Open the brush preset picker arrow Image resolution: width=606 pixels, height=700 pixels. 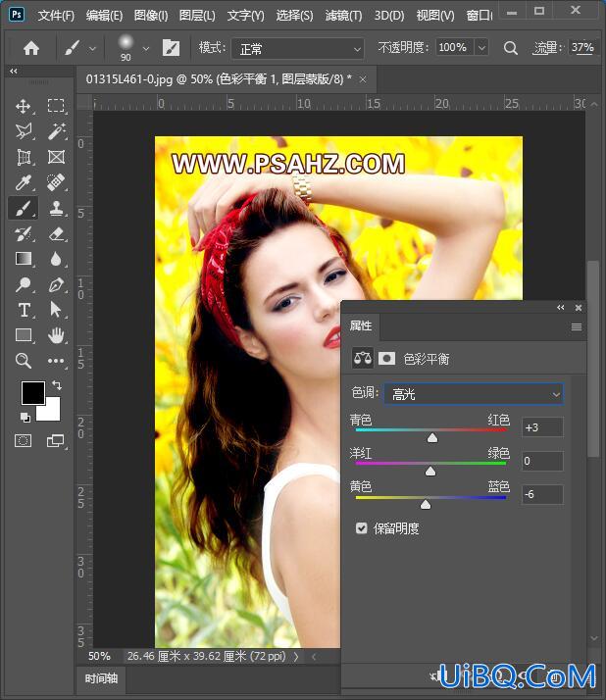tap(146, 48)
